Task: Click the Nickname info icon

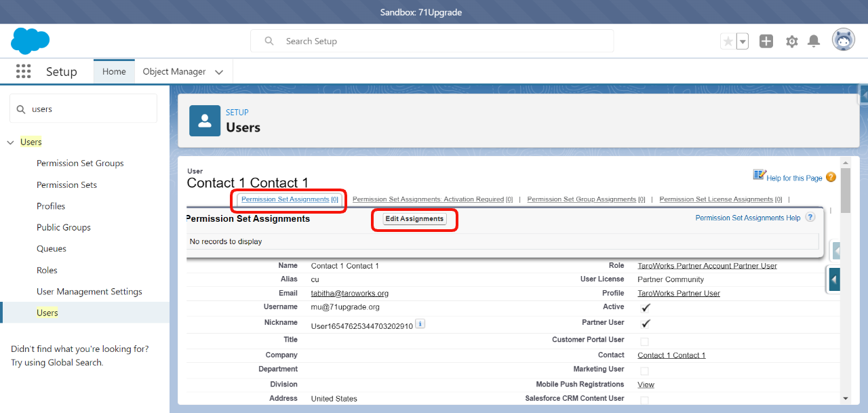Action: tap(420, 324)
